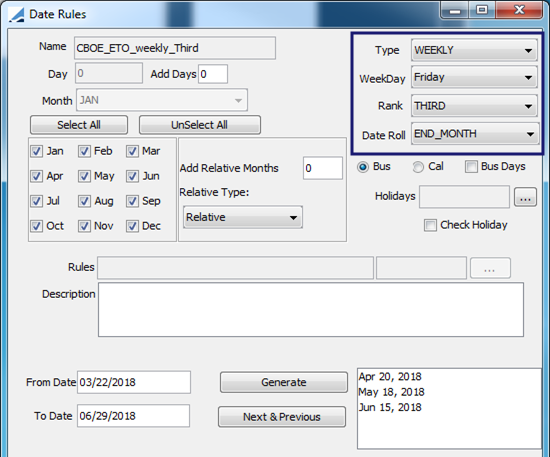
Task: Click into the From Date field
Action: (x=134, y=382)
